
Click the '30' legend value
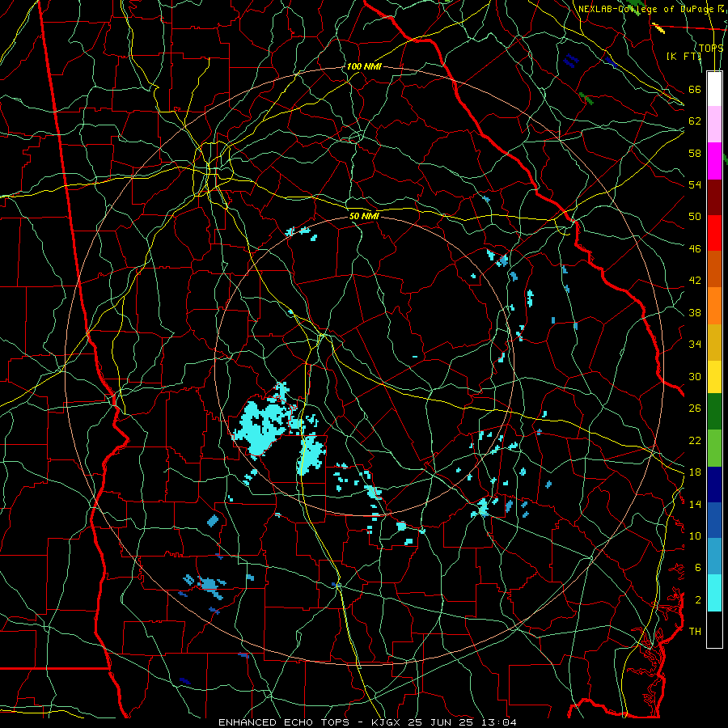[695, 376]
